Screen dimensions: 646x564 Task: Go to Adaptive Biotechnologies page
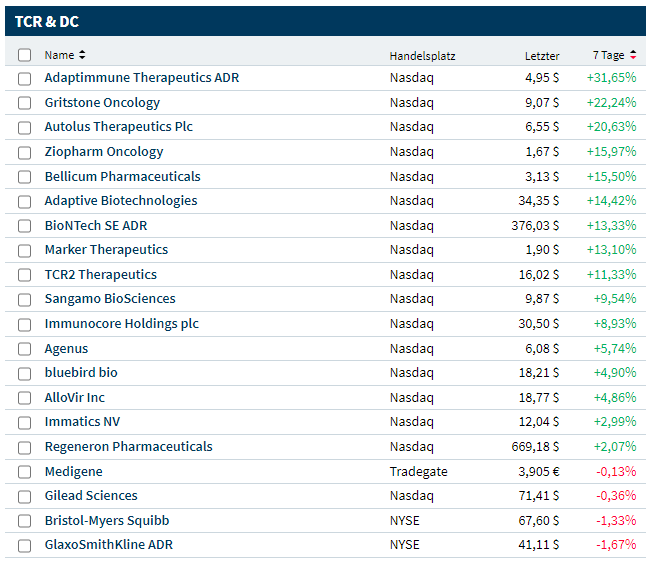[x=121, y=201]
